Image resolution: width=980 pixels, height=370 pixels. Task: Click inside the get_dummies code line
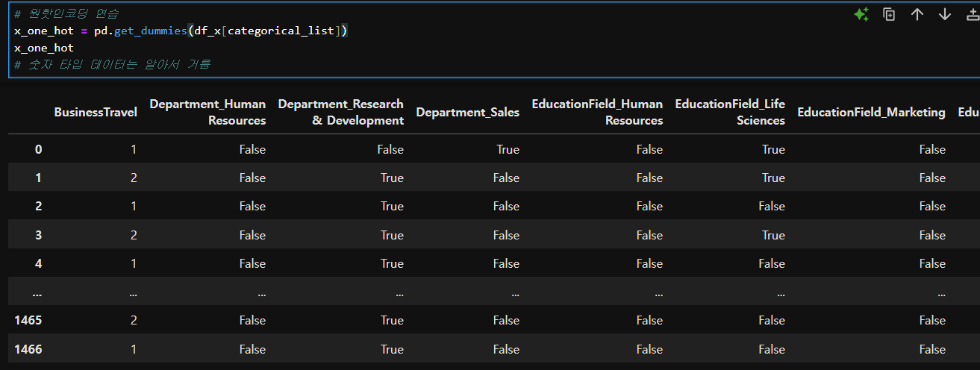[x=181, y=31]
